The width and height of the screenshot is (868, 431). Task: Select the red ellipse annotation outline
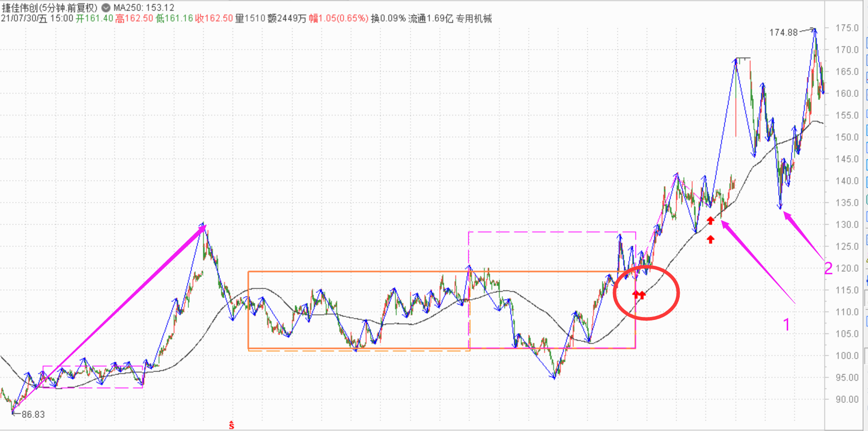pos(678,293)
